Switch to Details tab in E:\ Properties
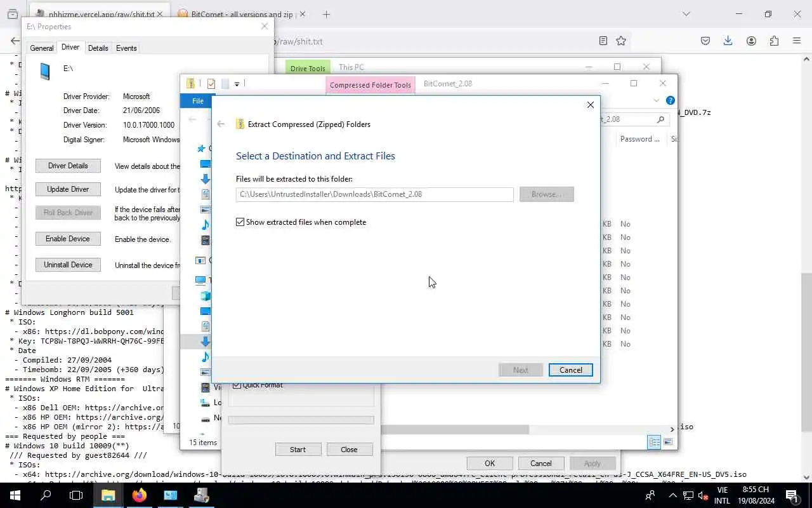 (x=98, y=48)
